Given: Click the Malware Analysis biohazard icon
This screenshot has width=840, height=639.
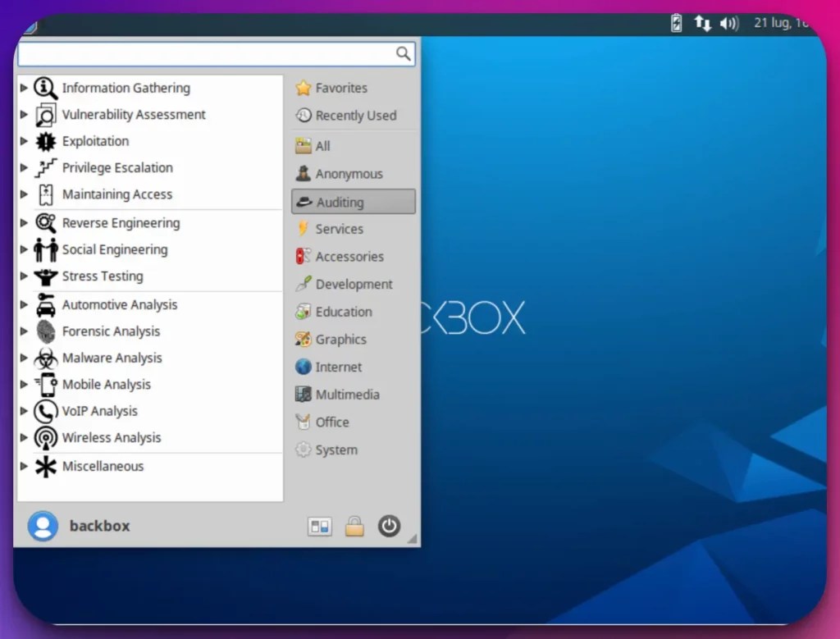Looking at the screenshot, I should (45, 358).
